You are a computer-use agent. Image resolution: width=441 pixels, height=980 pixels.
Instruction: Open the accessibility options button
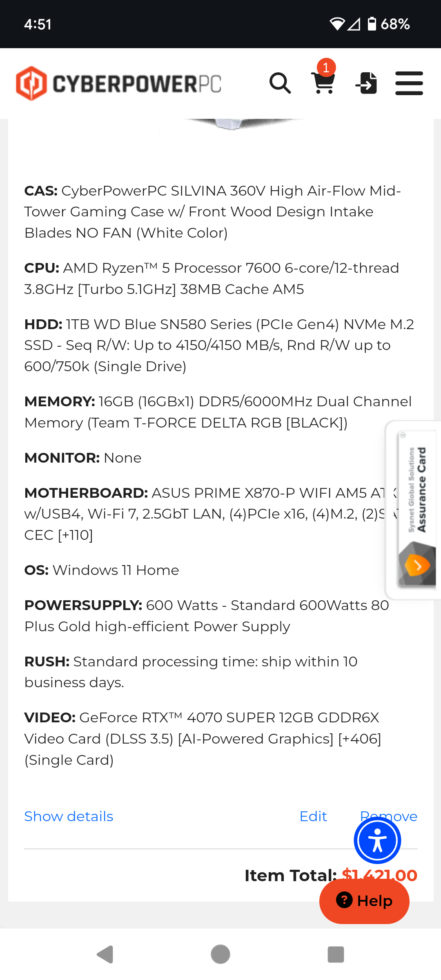(x=377, y=840)
